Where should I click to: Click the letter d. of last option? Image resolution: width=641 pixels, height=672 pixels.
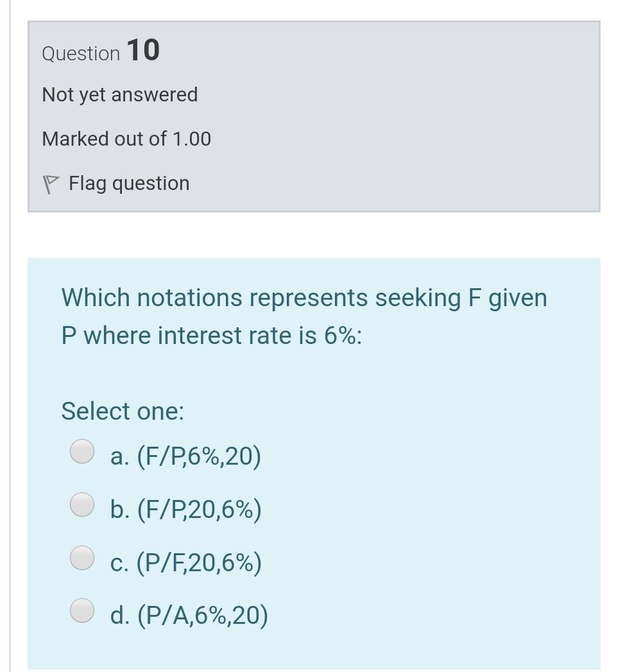tap(118, 616)
